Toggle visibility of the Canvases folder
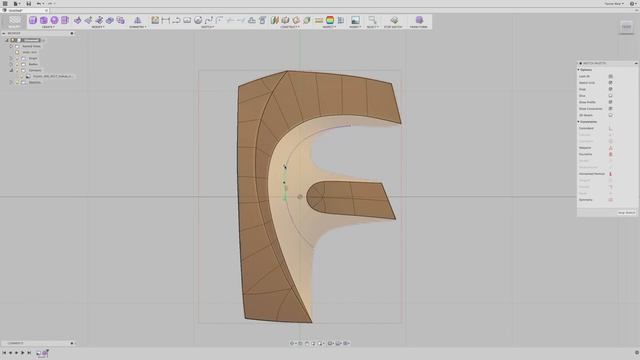The image size is (640, 360). click(x=18, y=70)
